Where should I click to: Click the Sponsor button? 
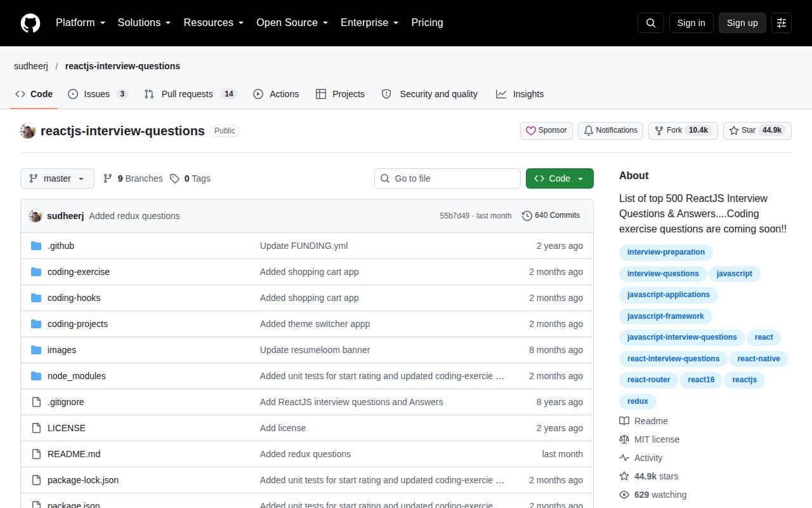click(546, 131)
